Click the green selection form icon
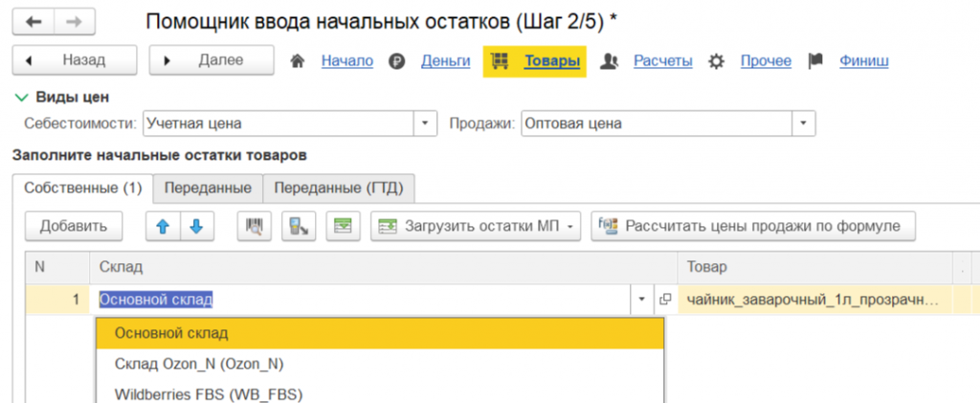The width and height of the screenshot is (980, 403). tap(342, 227)
